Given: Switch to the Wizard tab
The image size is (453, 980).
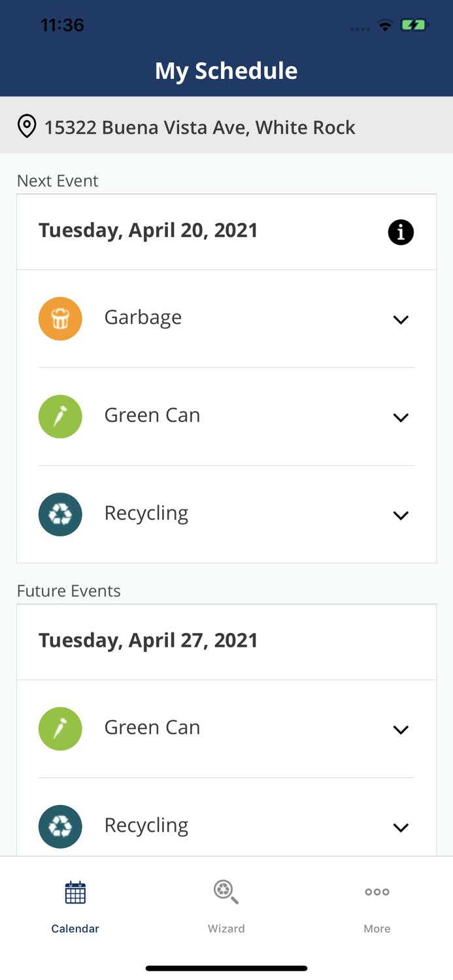Looking at the screenshot, I should [226, 907].
